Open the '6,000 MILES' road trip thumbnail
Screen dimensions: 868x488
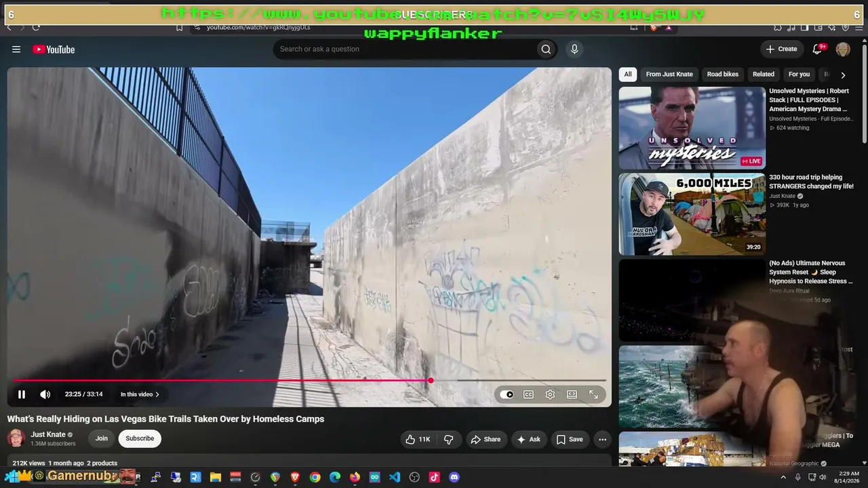pyautogui.click(x=692, y=214)
